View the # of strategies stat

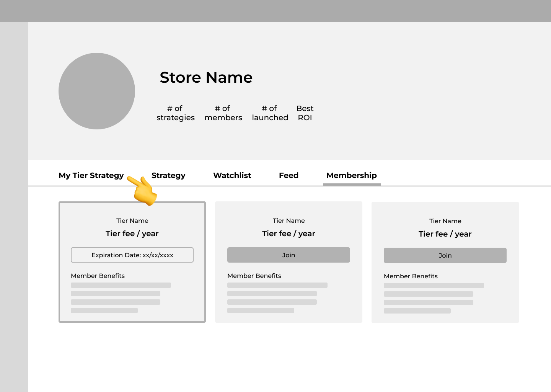pos(175,113)
